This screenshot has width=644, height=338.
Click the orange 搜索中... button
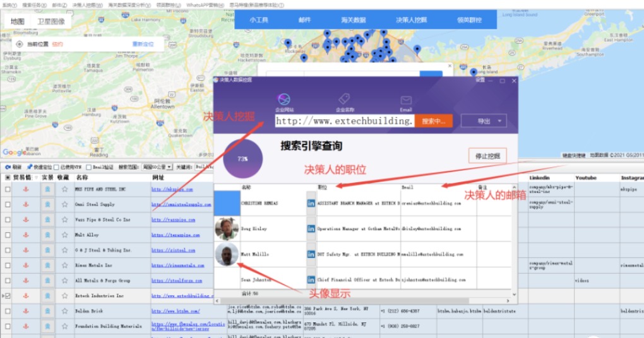(433, 121)
